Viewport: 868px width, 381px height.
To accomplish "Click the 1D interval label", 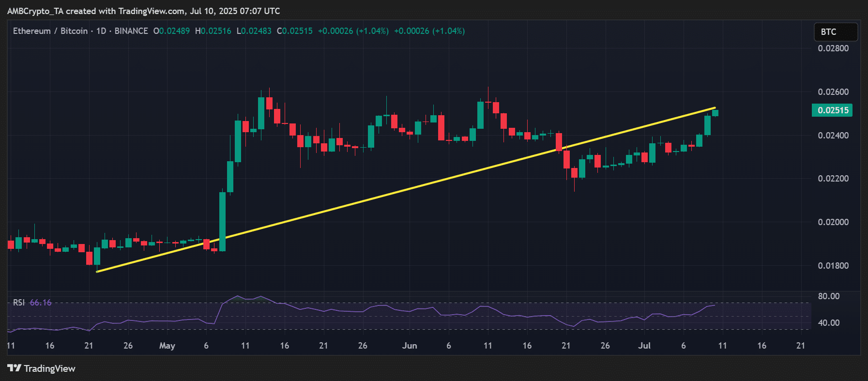I will pyautogui.click(x=101, y=31).
